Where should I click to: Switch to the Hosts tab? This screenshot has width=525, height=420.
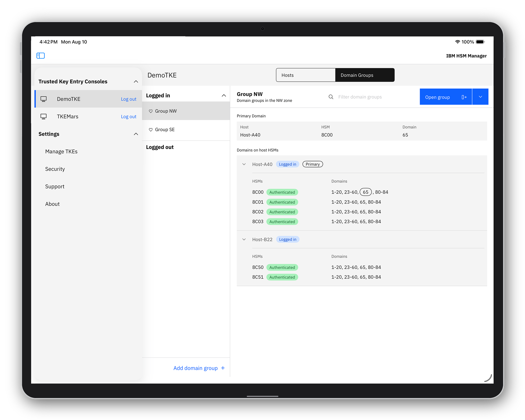306,75
